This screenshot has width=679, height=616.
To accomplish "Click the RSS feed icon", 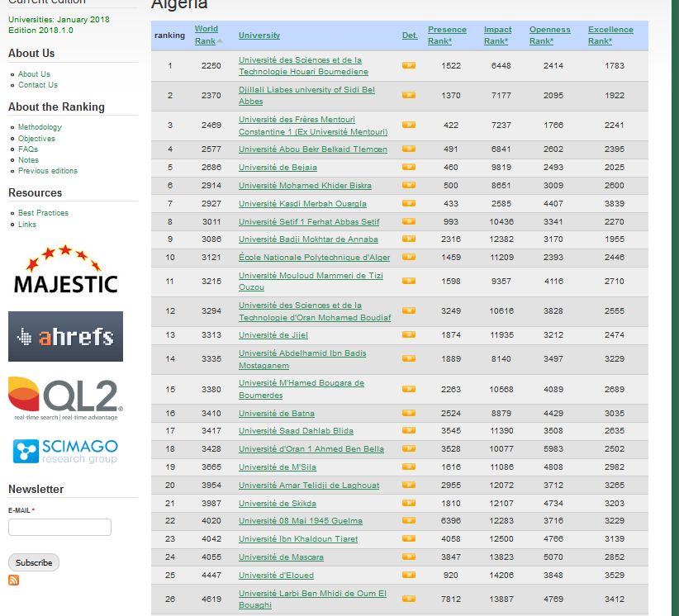I will pos(13,580).
